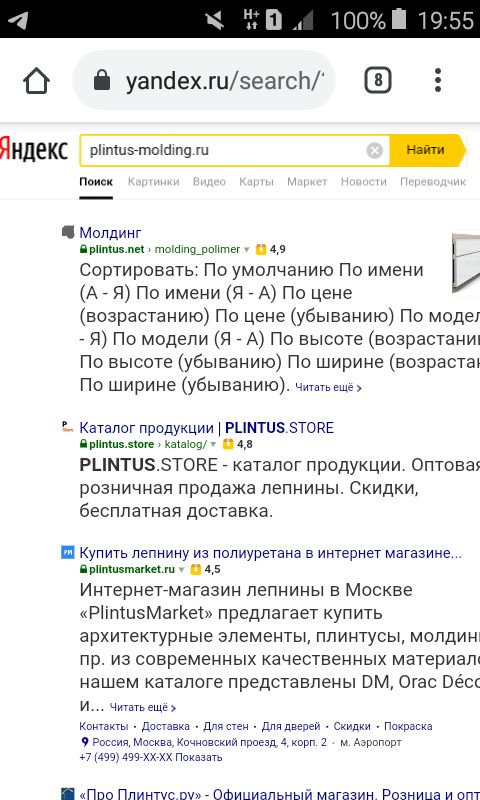
Task: Open the Про Плинтус.ру result title
Action: 280,794
